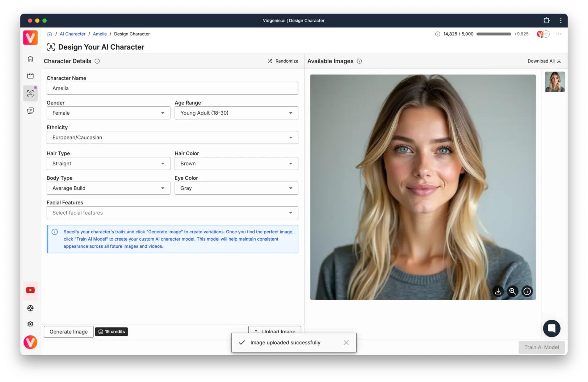Zoom into the portrait with magnifier icon
Screen dimensions: 588x382
coord(513,291)
